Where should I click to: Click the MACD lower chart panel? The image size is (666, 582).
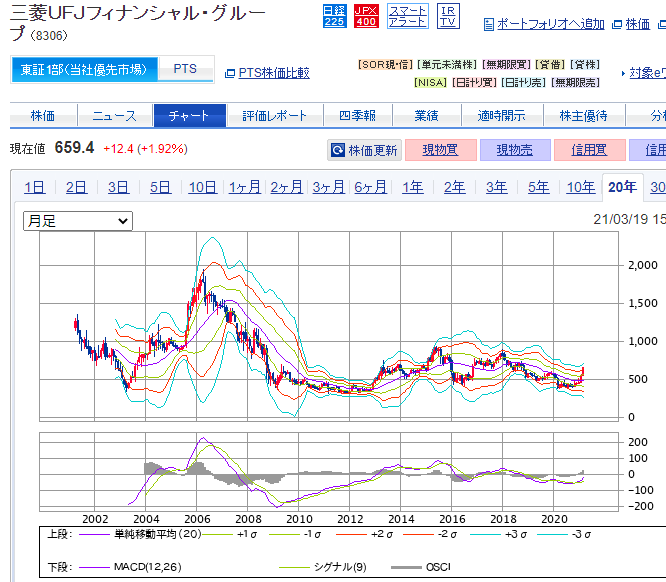tap(329, 472)
